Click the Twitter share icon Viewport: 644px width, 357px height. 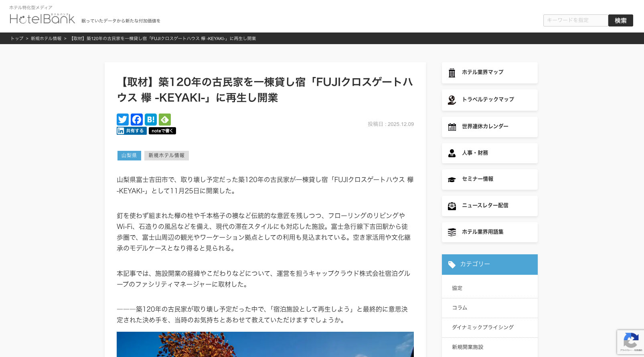123,120
